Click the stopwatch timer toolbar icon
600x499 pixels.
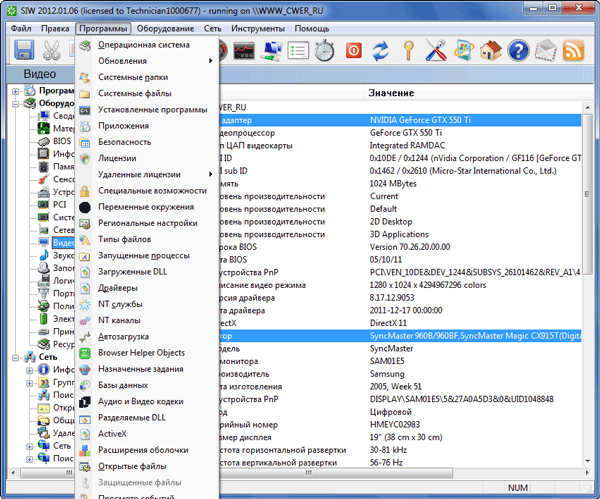[325, 49]
